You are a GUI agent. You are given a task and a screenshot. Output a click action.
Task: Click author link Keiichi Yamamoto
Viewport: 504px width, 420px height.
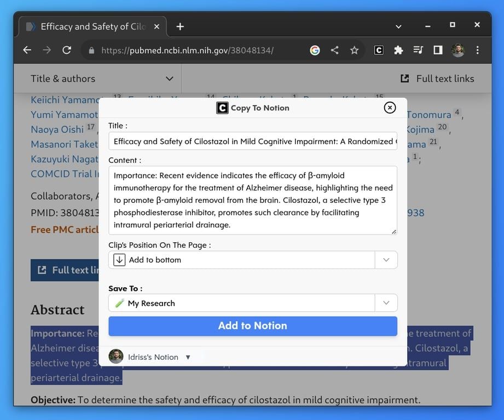pos(65,100)
